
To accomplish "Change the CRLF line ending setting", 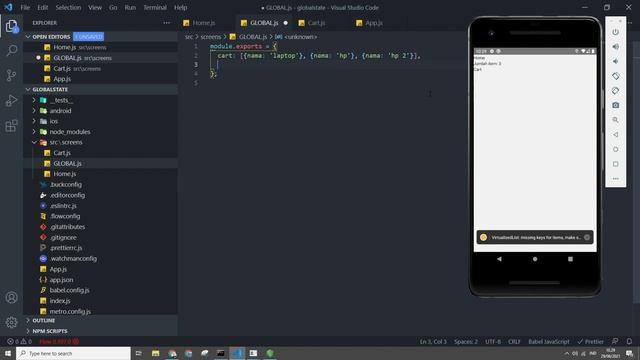I will tap(514, 341).
